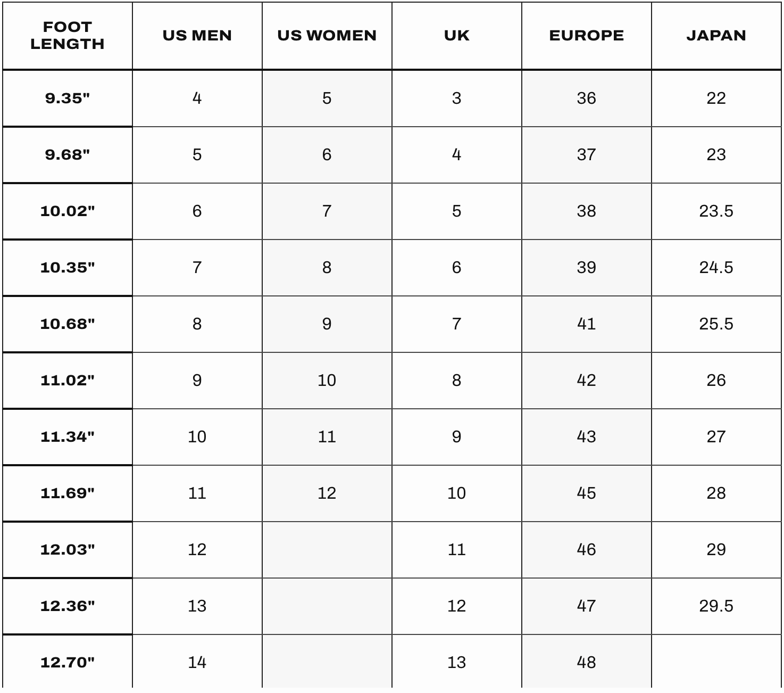Select Japan size 25.5 cell

pos(716,324)
